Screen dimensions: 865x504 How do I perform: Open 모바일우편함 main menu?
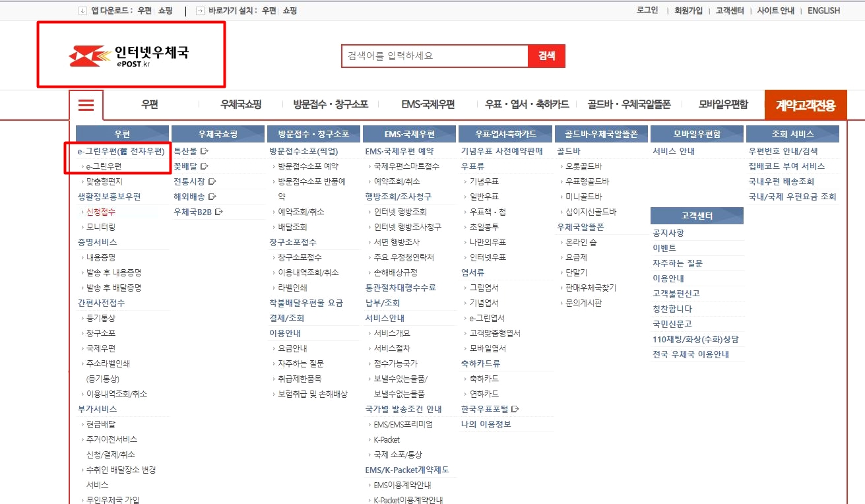coord(724,105)
